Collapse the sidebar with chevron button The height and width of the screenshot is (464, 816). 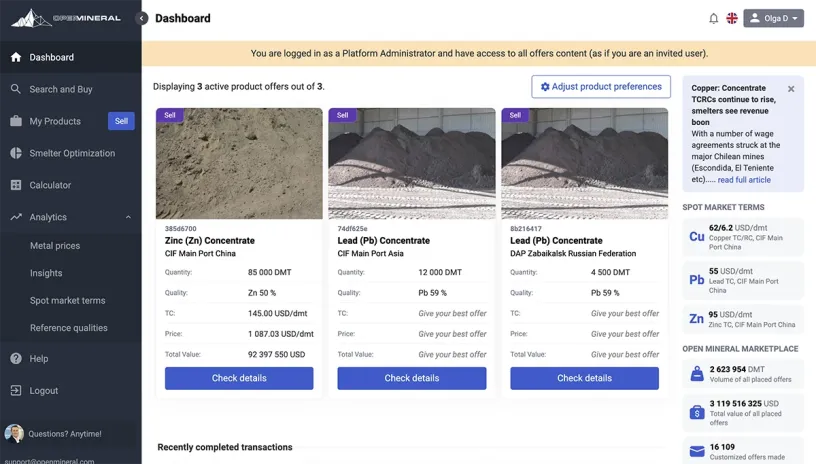coord(142,18)
